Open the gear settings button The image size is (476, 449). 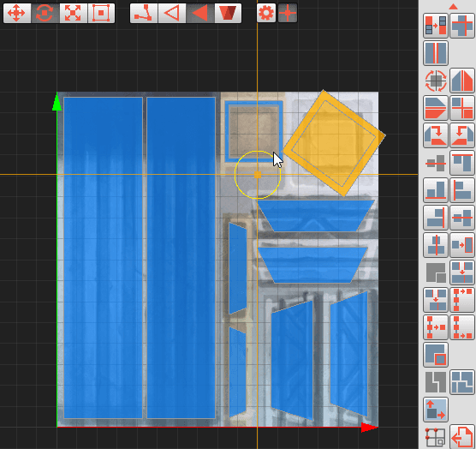pyautogui.click(x=266, y=13)
